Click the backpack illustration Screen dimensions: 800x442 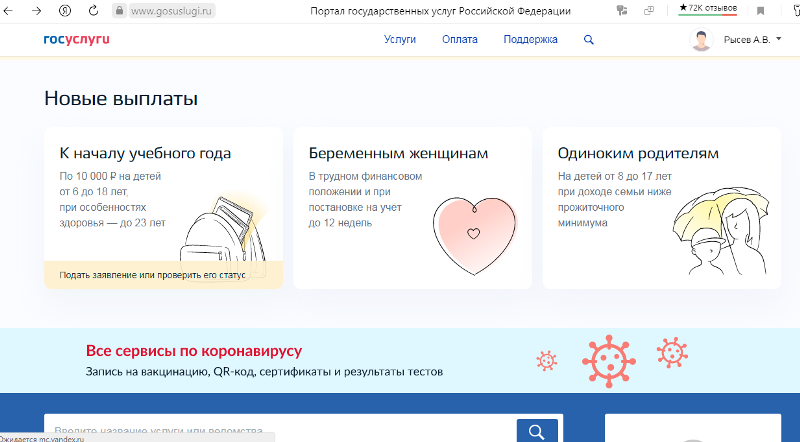[224, 237]
